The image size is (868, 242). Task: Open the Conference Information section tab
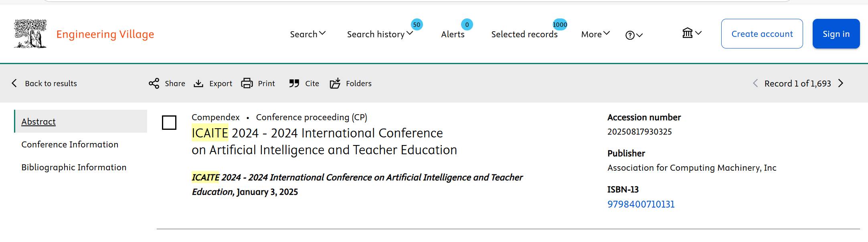click(70, 144)
